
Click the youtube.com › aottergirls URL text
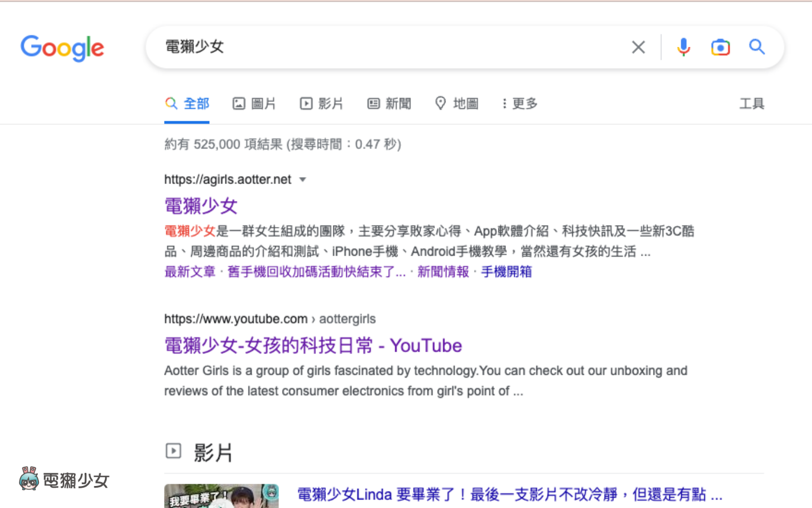[270, 319]
